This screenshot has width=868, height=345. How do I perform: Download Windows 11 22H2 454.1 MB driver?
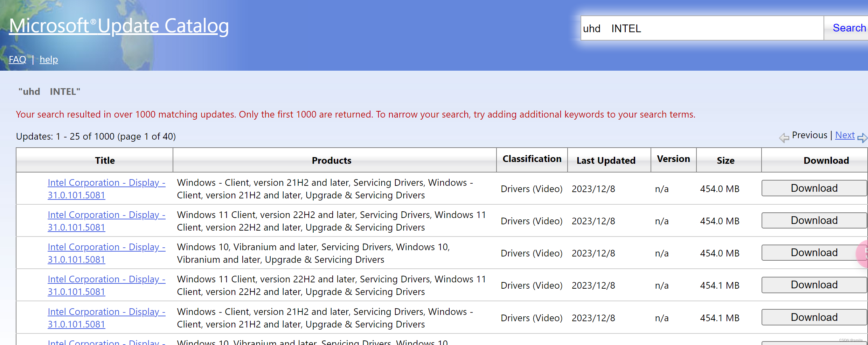(814, 285)
